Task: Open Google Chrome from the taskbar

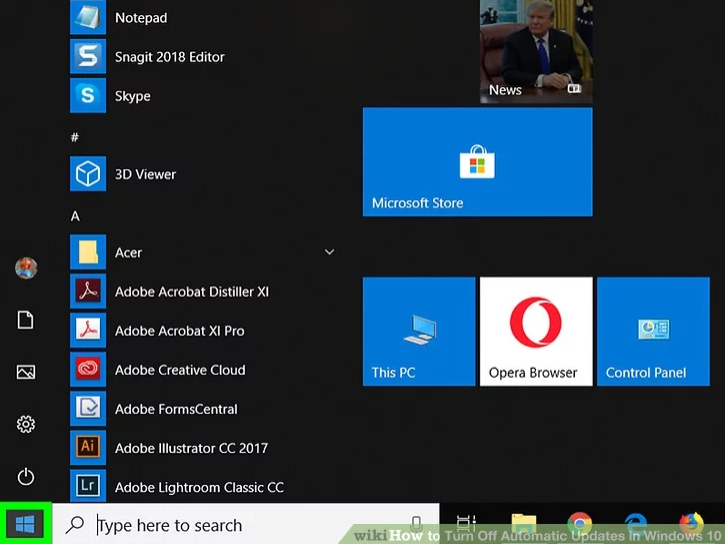Action: point(579,523)
